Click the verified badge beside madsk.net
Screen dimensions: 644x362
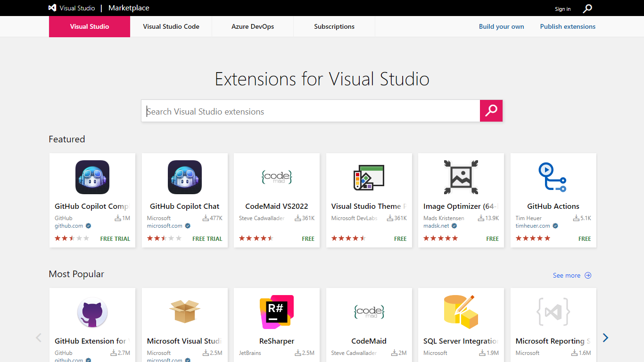tap(454, 226)
